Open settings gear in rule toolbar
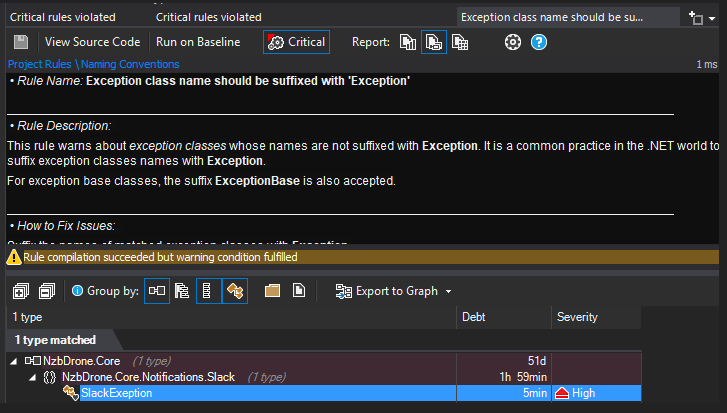727x413 pixels. [x=513, y=42]
